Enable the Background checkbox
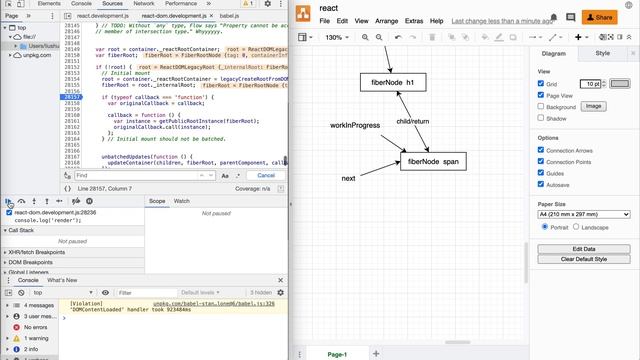Viewport: 640px width, 360px height. click(x=541, y=106)
